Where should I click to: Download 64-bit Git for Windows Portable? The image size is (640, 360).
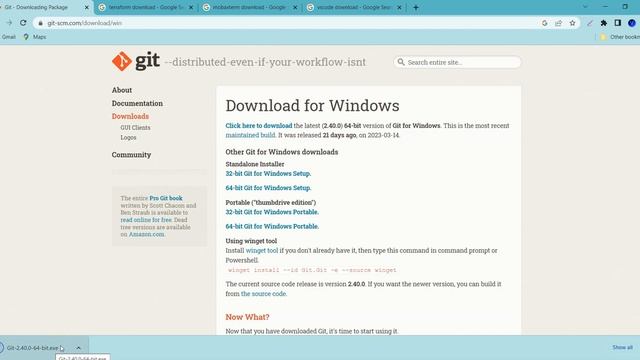(272, 226)
